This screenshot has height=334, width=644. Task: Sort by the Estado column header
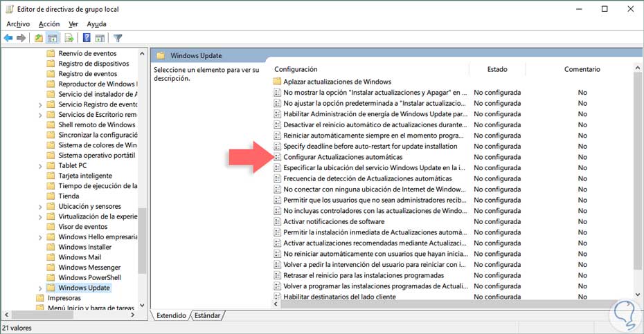(x=497, y=69)
